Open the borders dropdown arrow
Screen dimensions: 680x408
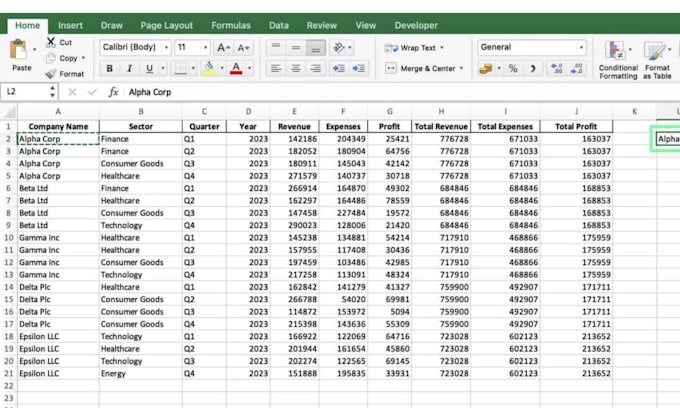[x=193, y=68]
